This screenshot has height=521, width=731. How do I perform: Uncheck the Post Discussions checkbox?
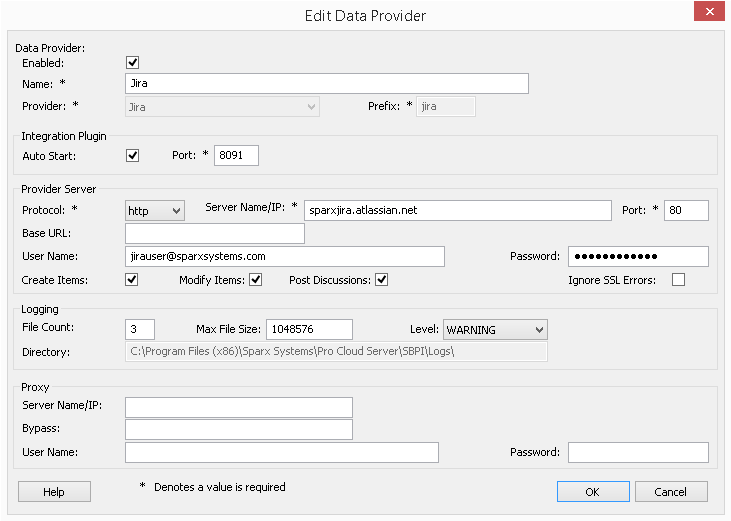[x=381, y=280]
